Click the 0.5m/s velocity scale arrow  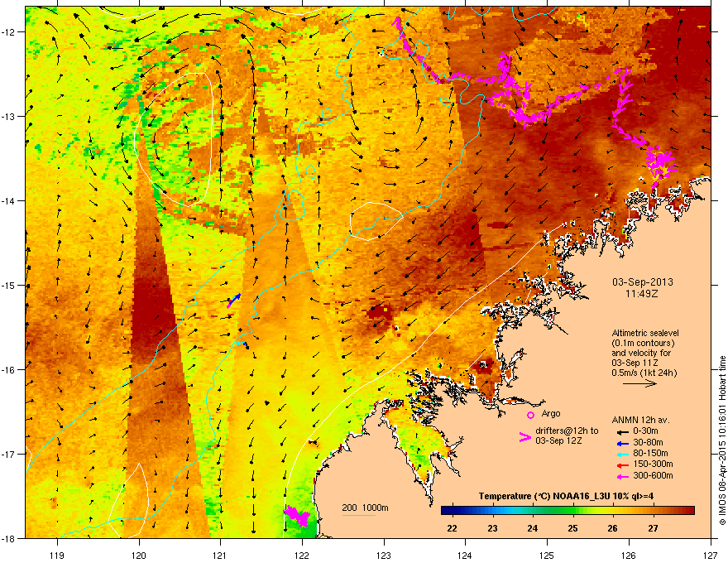coord(639,383)
